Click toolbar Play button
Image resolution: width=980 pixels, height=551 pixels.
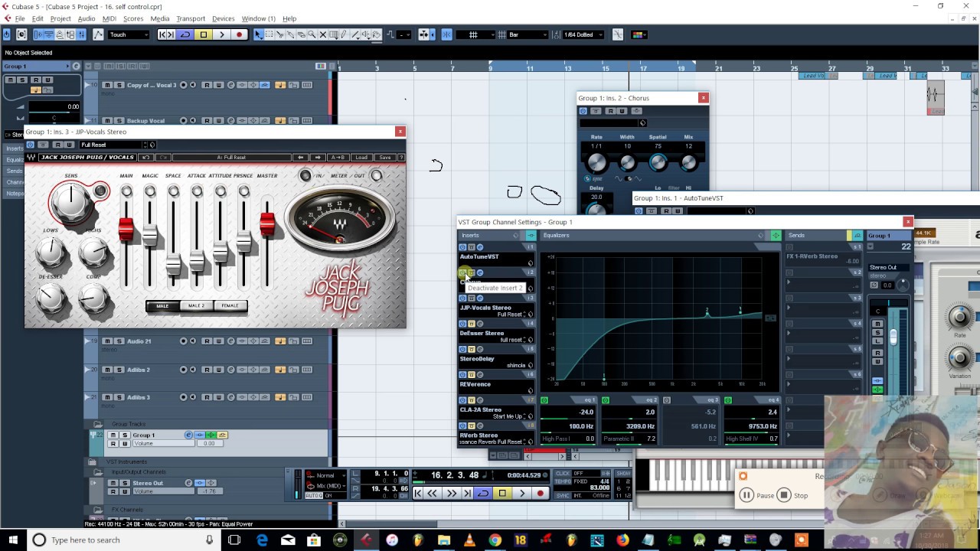tap(221, 34)
